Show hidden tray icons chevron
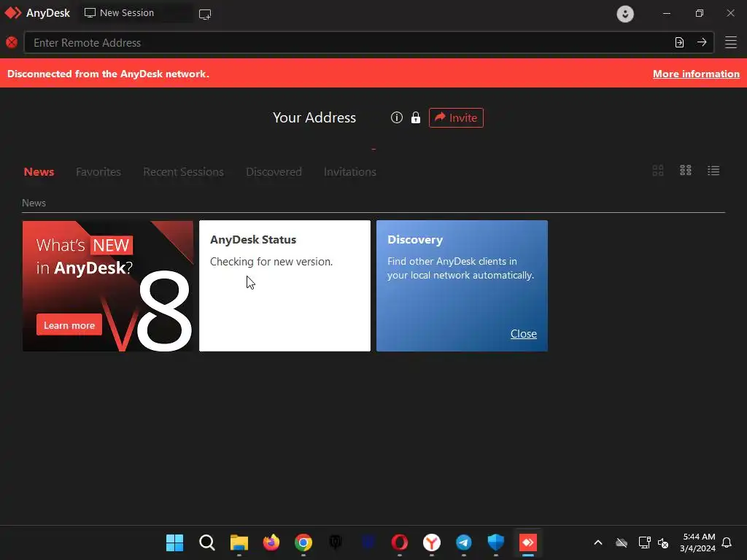 [x=598, y=542]
